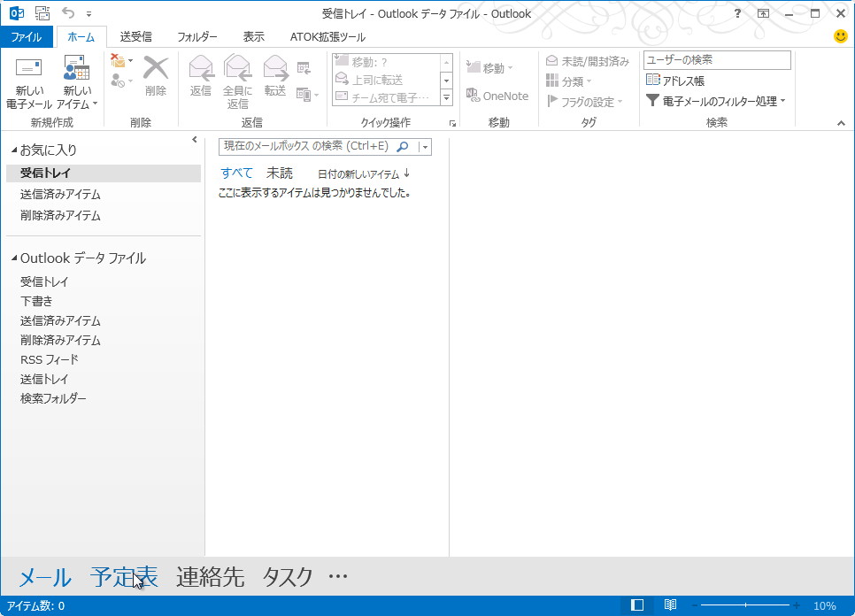Toggle the layout view icon in status bar
855x616 pixels.
pos(636,604)
